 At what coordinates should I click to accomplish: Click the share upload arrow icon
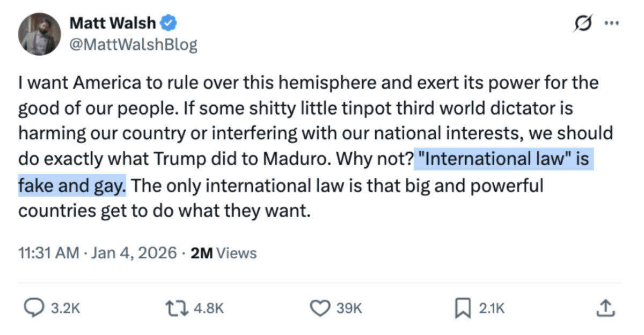coord(604,307)
